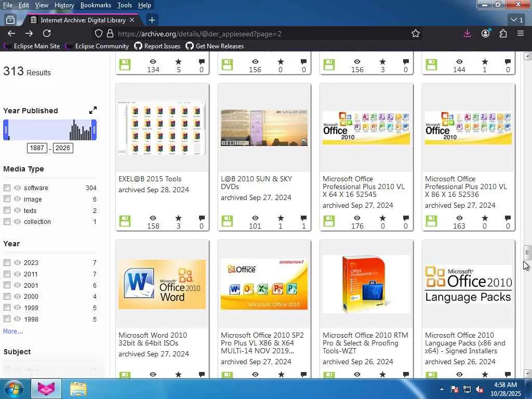This screenshot has width=532, height=399.
Task: Click the tracking protection shield icon
Action: click(98, 33)
